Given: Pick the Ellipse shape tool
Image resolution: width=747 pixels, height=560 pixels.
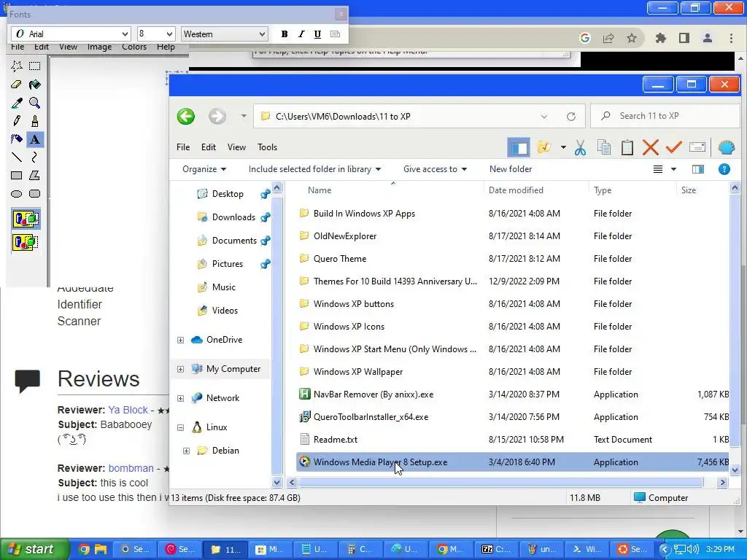Looking at the screenshot, I should (17, 194).
